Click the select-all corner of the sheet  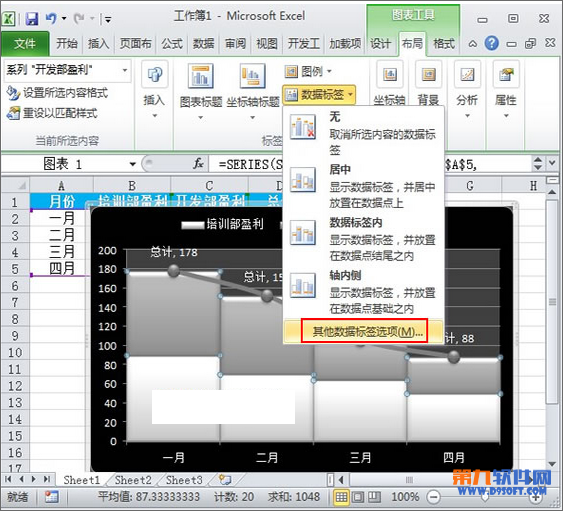tap(16, 185)
